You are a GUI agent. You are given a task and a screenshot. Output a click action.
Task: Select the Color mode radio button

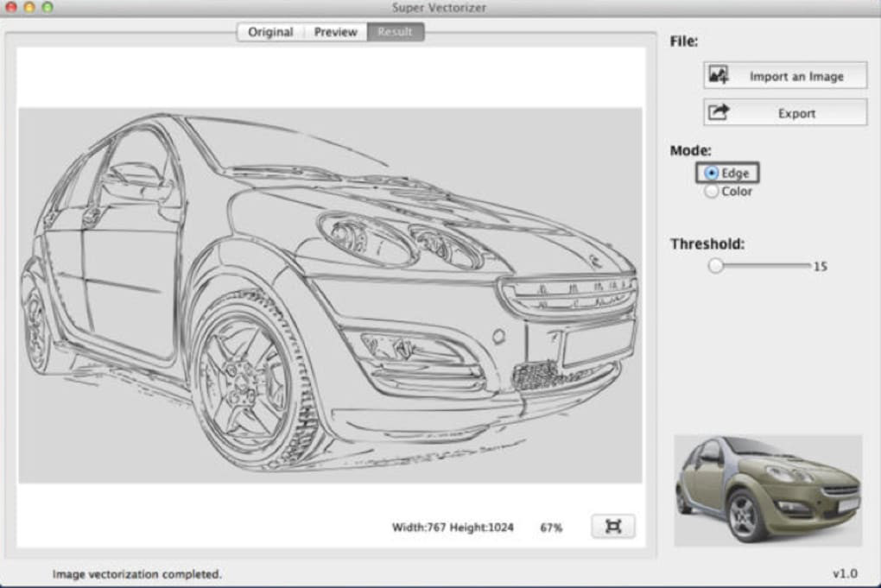coord(712,192)
